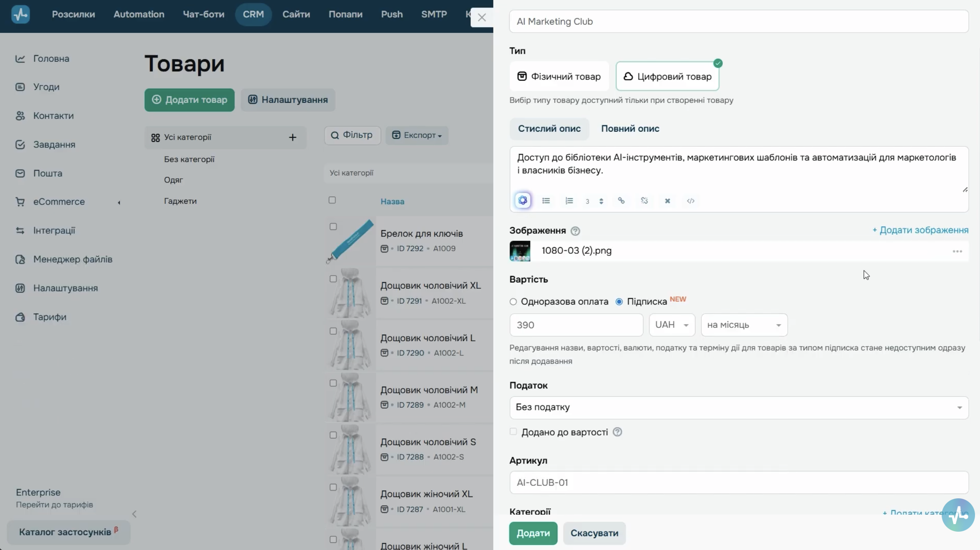The width and height of the screenshot is (980, 550).
Task: Select the Гаджети category
Action: click(180, 201)
